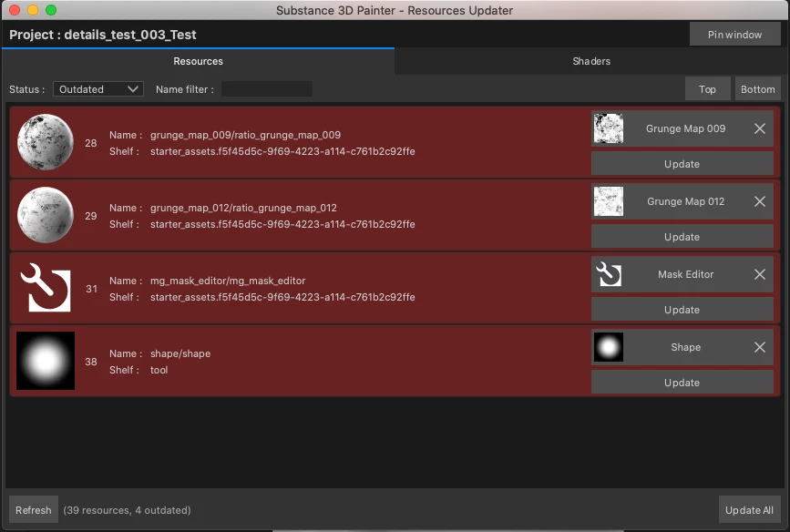
Task: Select the Grunge Map 012 replacement button
Action: 682,201
